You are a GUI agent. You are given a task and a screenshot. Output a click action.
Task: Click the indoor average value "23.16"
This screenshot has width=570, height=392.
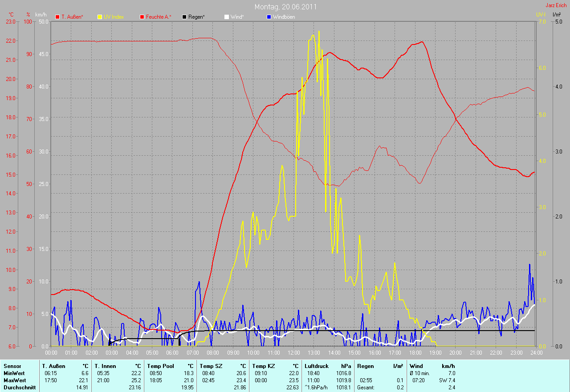(134, 388)
